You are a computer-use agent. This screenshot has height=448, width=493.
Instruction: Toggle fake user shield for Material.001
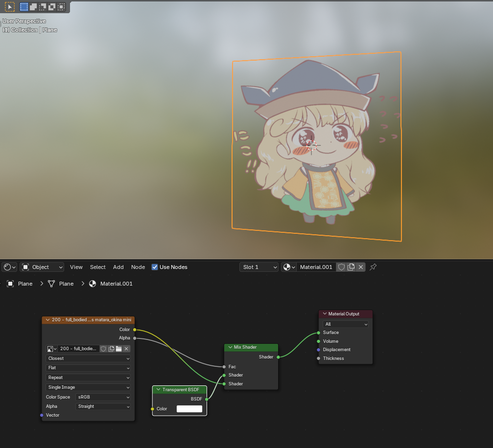click(341, 267)
